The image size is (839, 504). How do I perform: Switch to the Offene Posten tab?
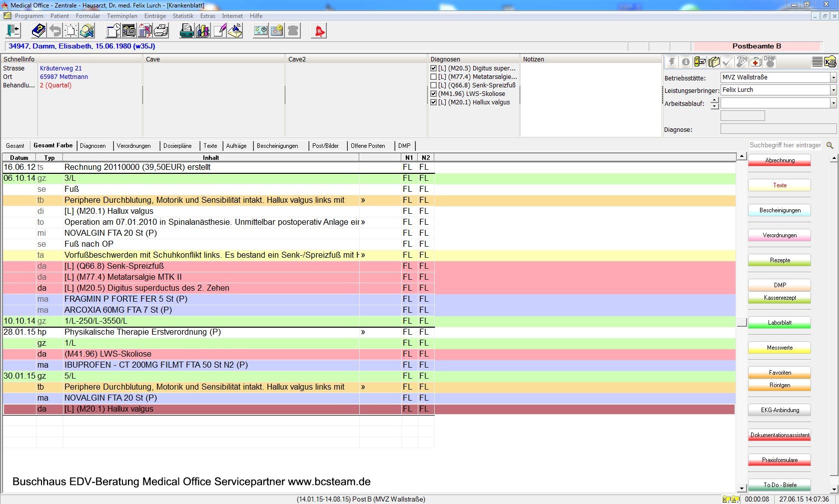point(368,146)
